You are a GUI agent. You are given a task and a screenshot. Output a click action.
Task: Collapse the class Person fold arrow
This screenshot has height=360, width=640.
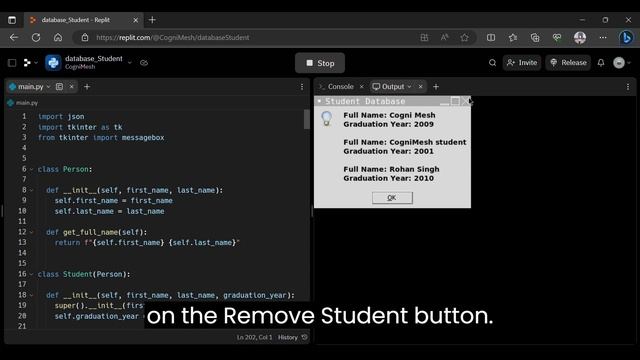click(x=31, y=169)
